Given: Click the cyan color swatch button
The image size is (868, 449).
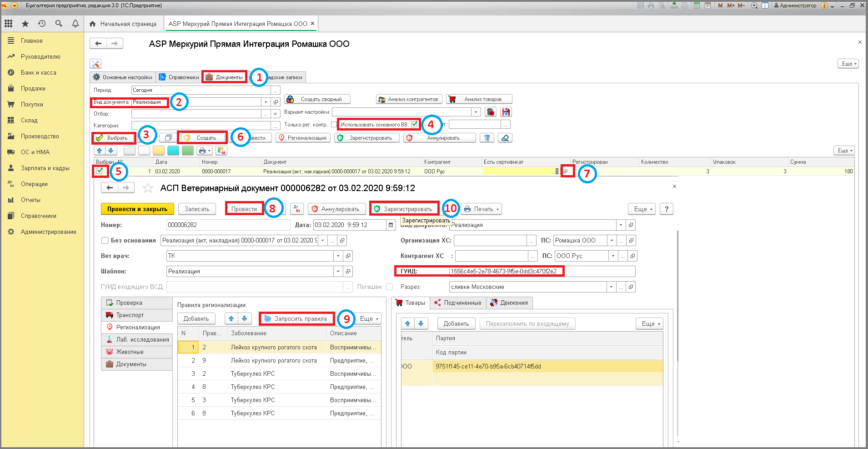Looking at the screenshot, I should click(x=173, y=151).
